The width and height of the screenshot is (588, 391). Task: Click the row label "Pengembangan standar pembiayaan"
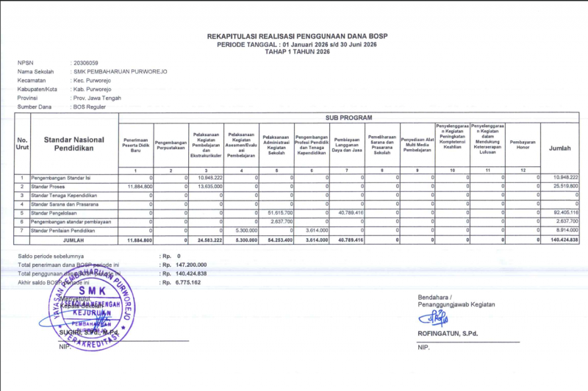(x=71, y=222)
